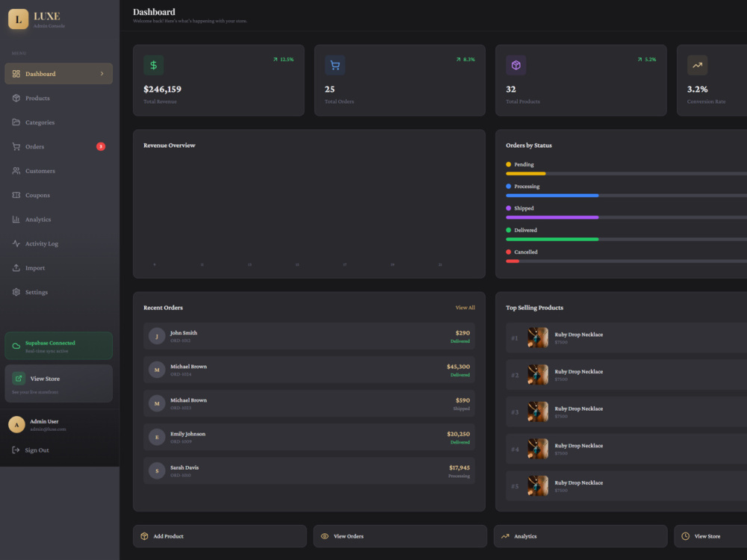747x560 pixels.
Task: Click the Settings gear icon
Action: click(16, 293)
